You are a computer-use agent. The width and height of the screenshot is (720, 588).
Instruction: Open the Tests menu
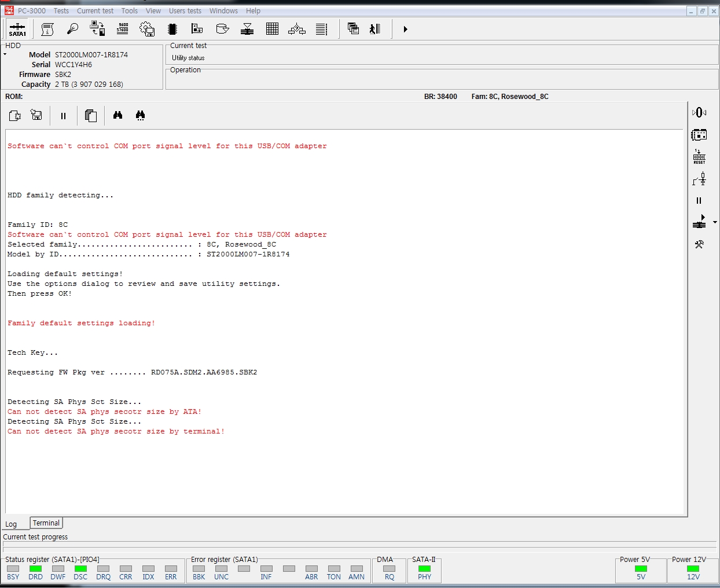click(x=61, y=11)
